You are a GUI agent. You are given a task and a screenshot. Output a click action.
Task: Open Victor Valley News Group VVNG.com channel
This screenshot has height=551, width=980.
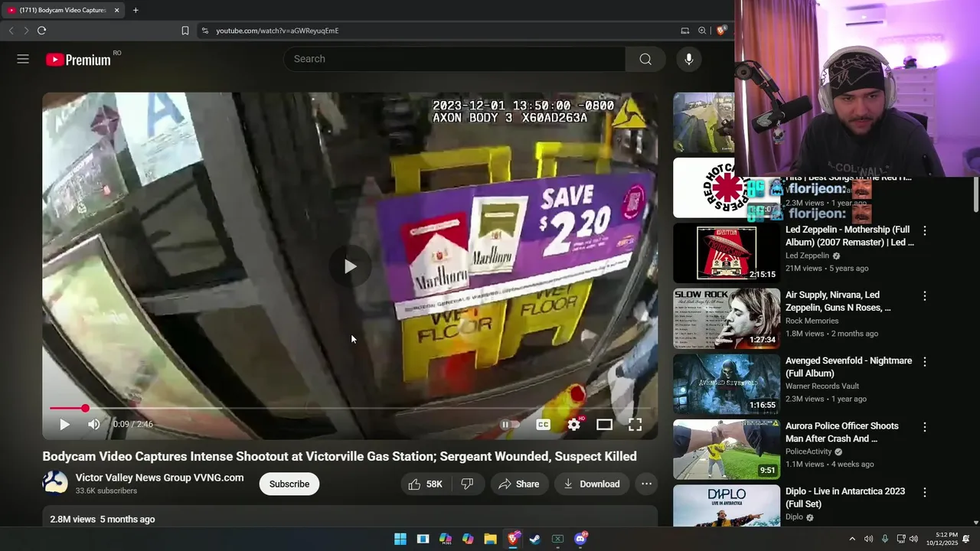click(x=159, y=478)
